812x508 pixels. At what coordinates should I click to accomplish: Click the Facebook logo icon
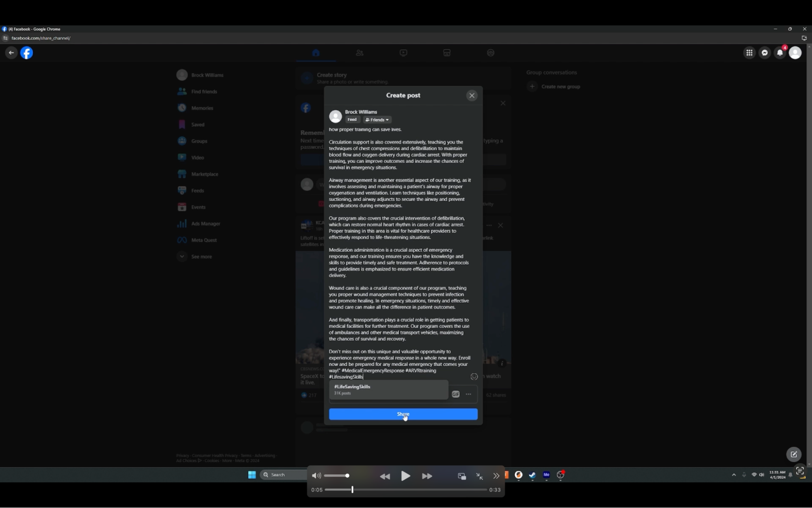[26, 53]
